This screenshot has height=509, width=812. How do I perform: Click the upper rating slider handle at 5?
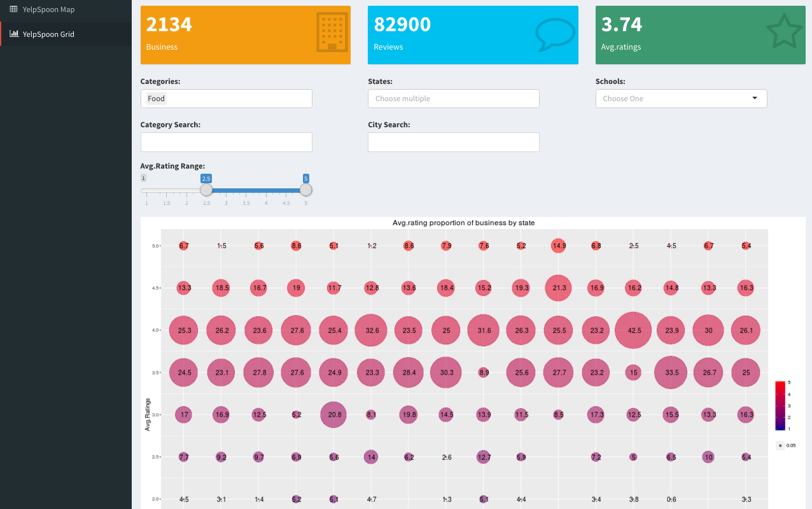(306, 190)
